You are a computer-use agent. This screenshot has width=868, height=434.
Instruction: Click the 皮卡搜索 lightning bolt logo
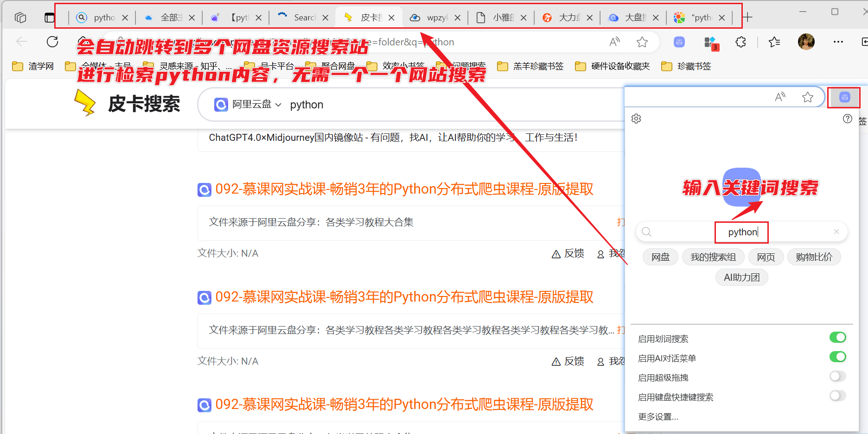point(84,103)
